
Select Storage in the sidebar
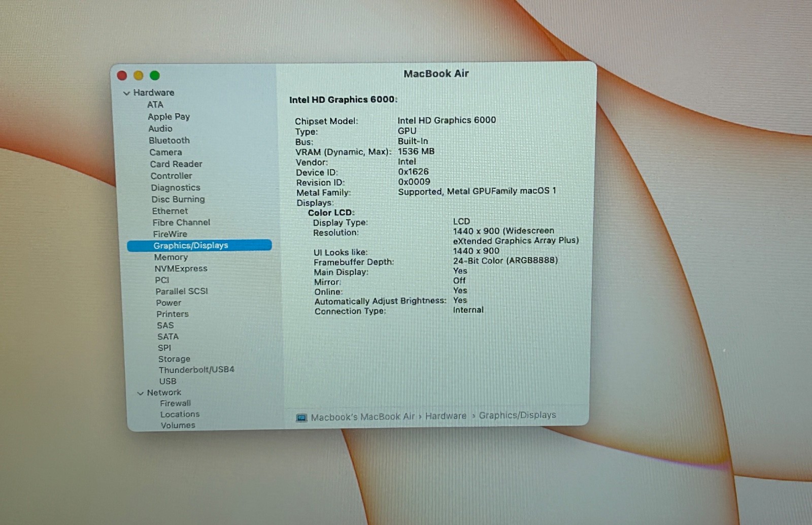pyautogui.click(x=174, y=359)
